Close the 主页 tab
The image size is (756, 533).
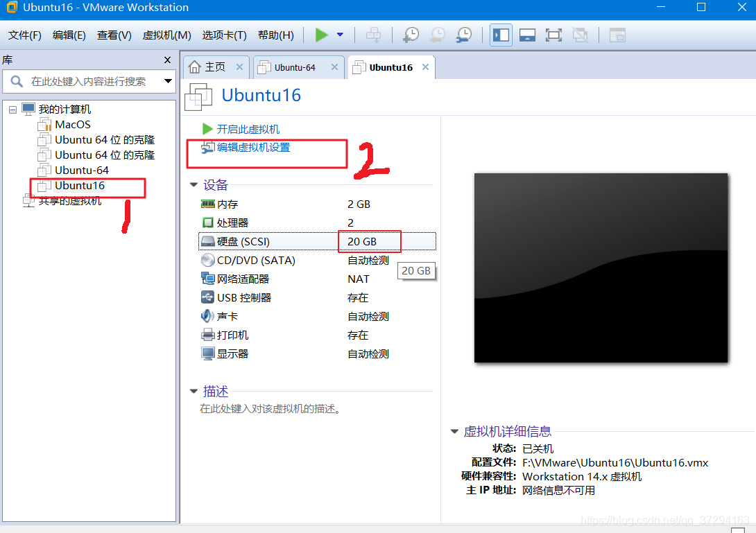(x=239, y=67)
